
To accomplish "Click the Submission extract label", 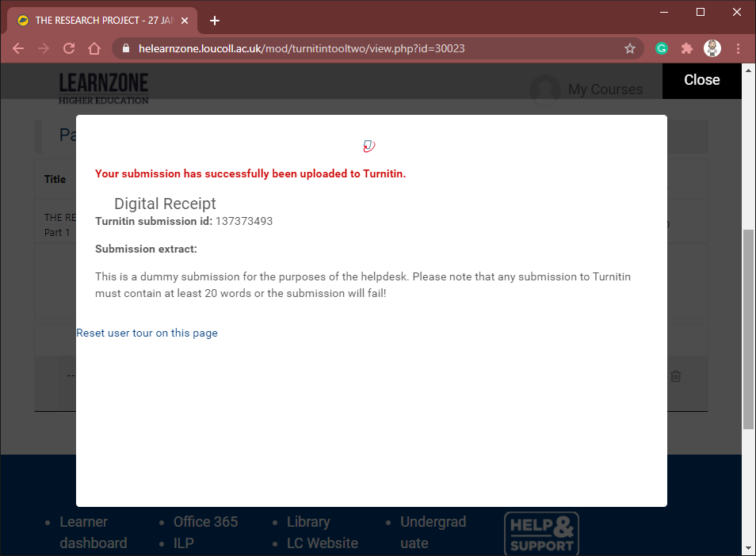I will pos(146,249).
